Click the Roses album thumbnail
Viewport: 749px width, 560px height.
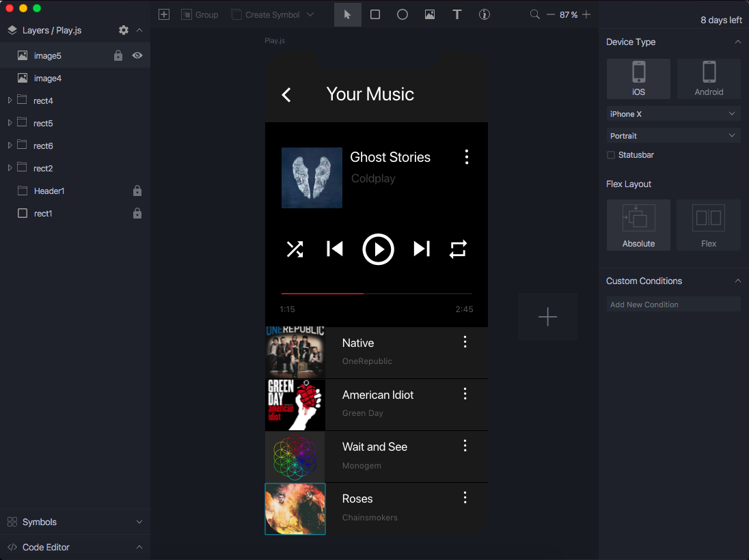coord(295,509)
